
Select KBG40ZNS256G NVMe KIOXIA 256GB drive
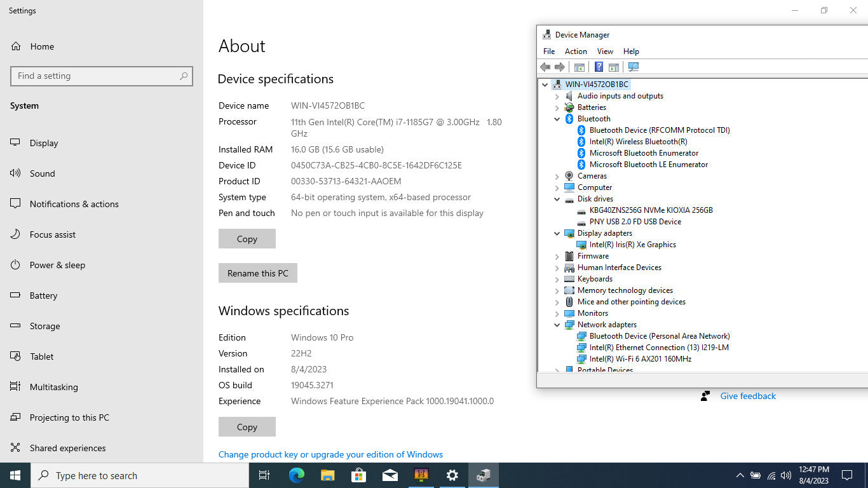[651, 210]
